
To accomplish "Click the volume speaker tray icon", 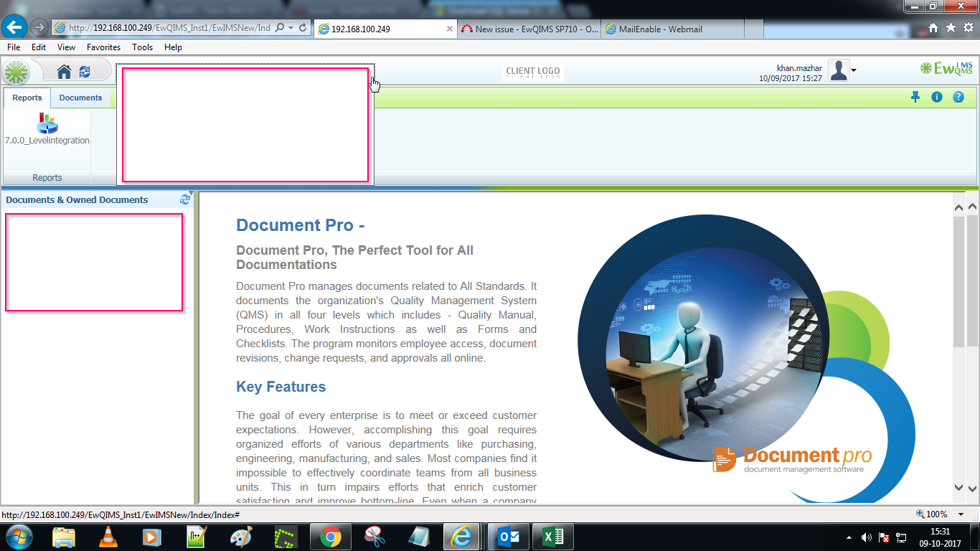I will point(866,537).
